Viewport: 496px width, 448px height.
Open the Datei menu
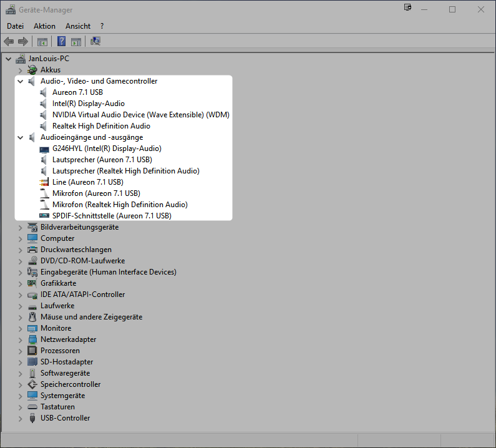click(15, 26)
